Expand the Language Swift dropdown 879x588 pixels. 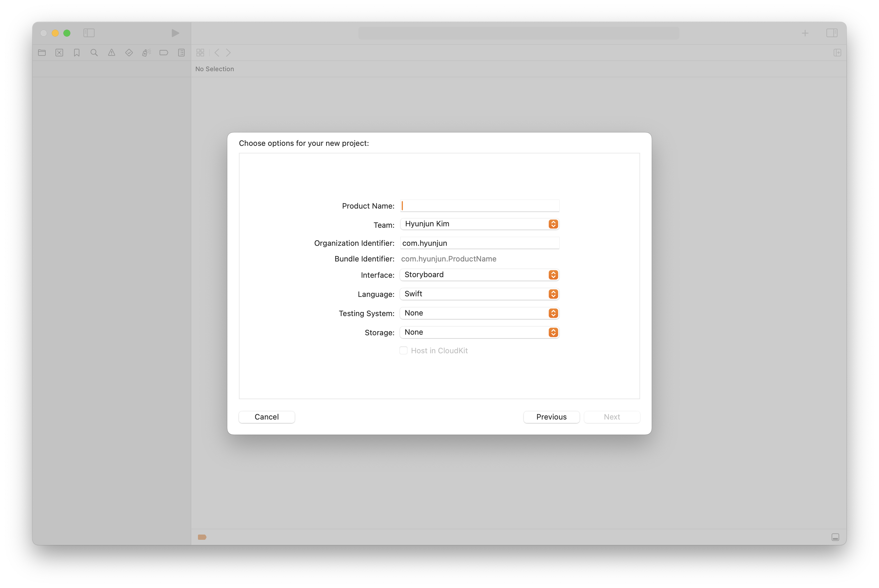[x=479, y=294]
